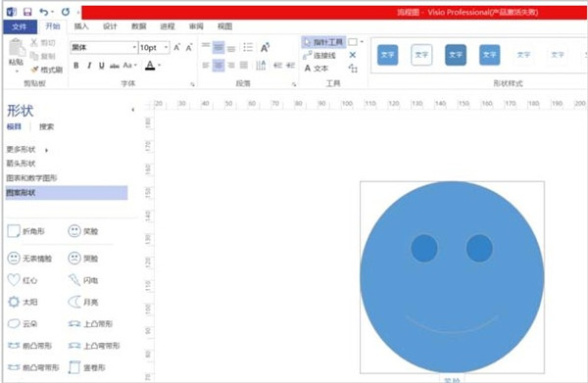Select the 无表情脸 (Neutral face) shape
This screenshot has width=588, height=383.
tap(29, 259)
